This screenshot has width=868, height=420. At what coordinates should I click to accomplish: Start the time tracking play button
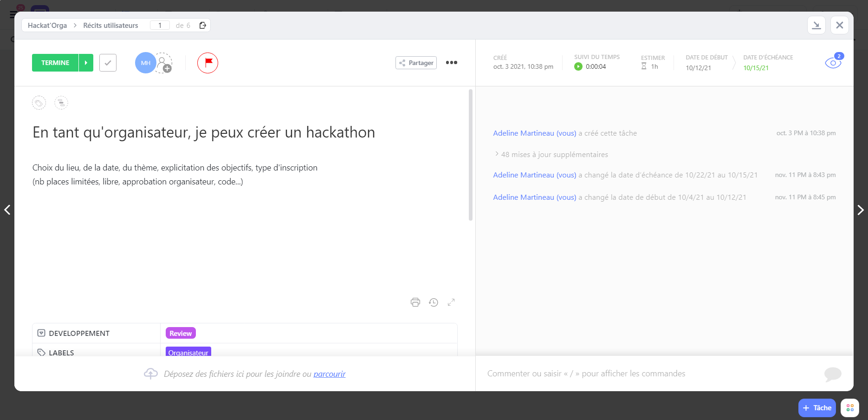pos(578,66)
